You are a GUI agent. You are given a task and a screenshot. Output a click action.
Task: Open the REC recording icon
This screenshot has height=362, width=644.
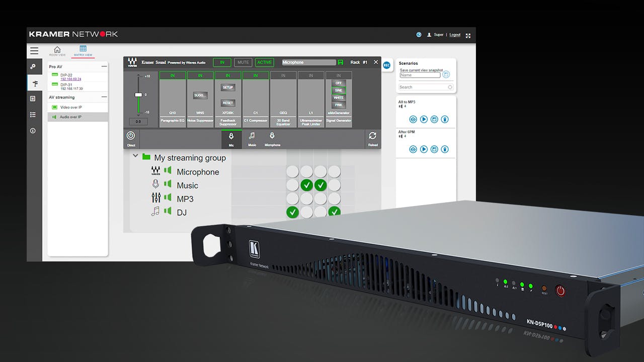(386, 65)
